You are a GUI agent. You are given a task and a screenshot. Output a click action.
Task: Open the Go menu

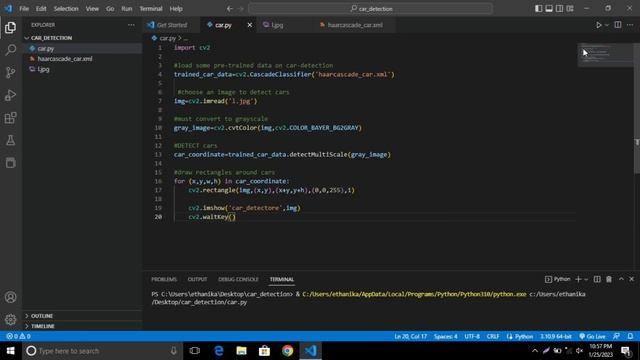(110, 9)
